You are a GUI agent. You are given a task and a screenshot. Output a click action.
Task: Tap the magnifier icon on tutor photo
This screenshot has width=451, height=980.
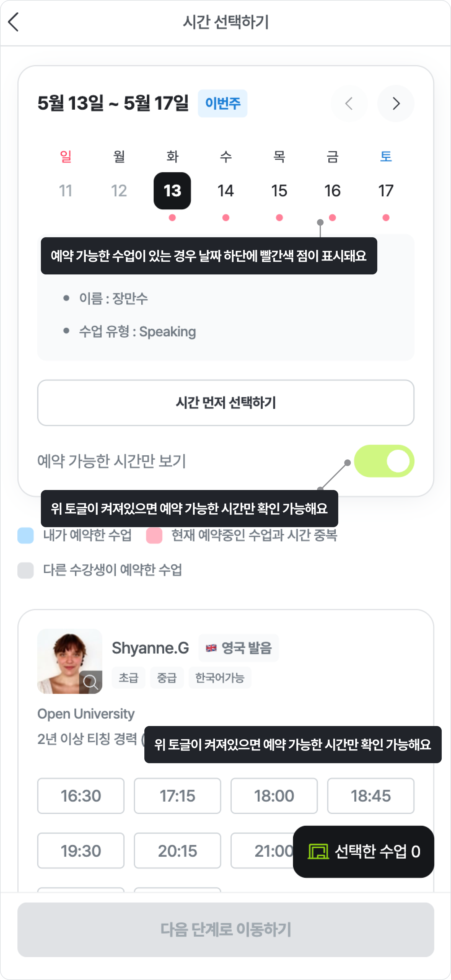90,682
